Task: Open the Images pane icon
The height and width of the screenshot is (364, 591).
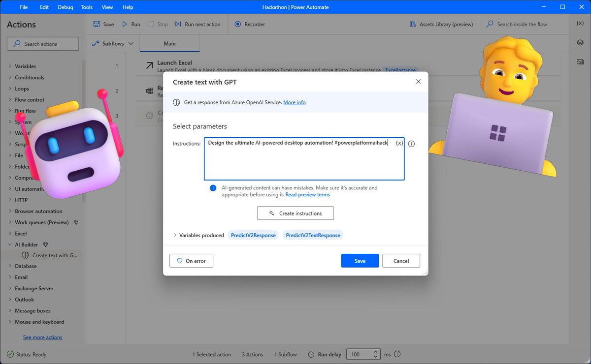Action: 580,61
